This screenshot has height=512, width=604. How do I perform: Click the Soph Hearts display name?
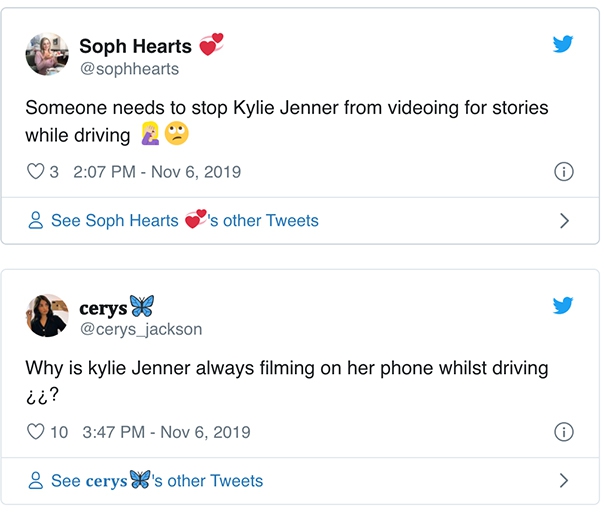(137, 46)
